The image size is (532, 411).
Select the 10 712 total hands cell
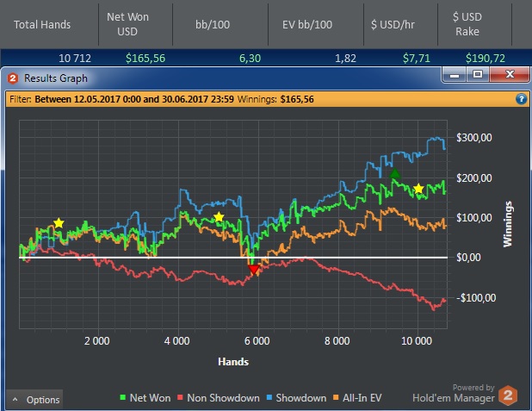[x=75, y=58]
